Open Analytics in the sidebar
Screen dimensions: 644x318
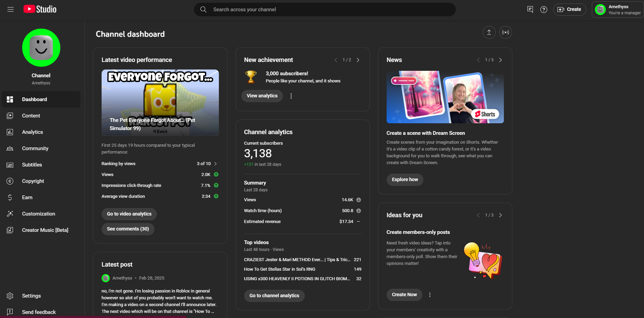coord(41,132)
